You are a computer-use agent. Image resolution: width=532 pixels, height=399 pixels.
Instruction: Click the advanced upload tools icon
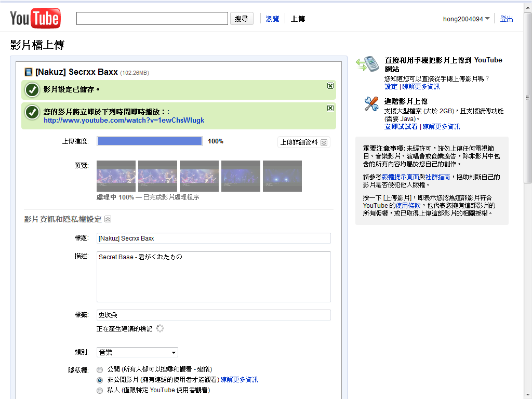371,104
